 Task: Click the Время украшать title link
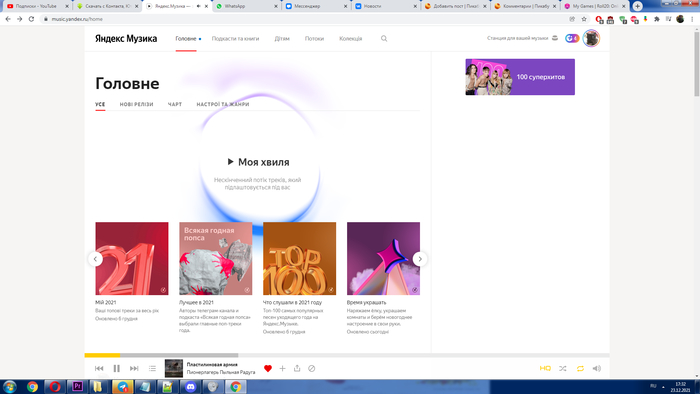(x=367, y=302)
